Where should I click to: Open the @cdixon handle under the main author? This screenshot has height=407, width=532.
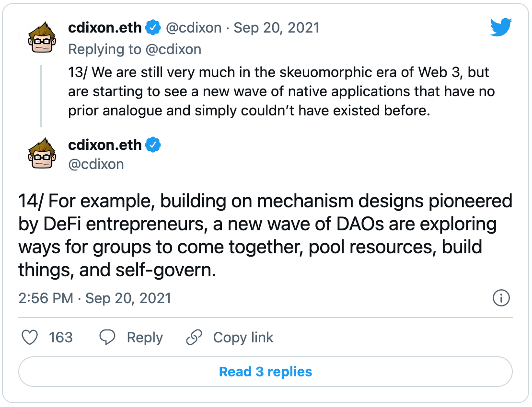point(96,164)
